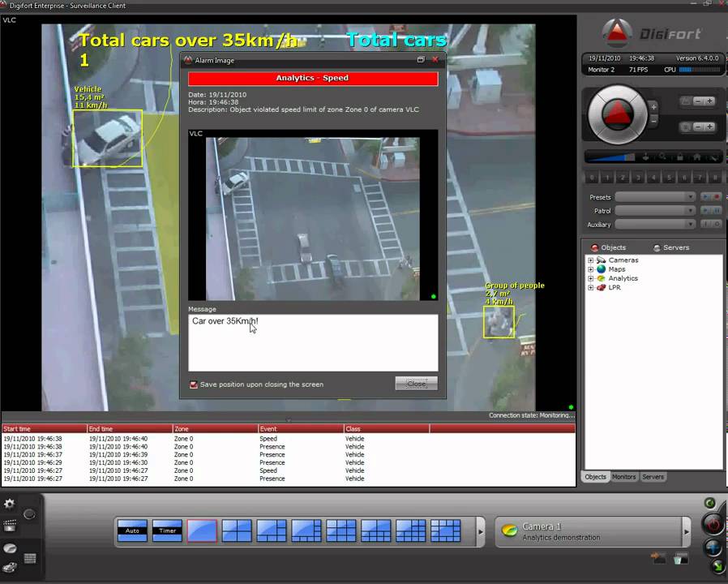This screenshot has width=728, height=584.
Task: Select the event row starting 19:46:29
Action: coord(289,463)
